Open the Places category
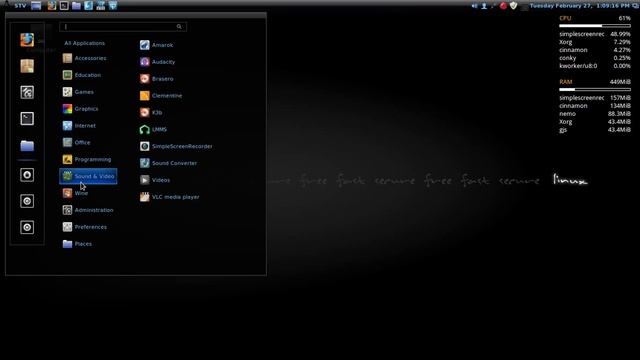The height and width of the screenshot is (360, 640). 77,244
